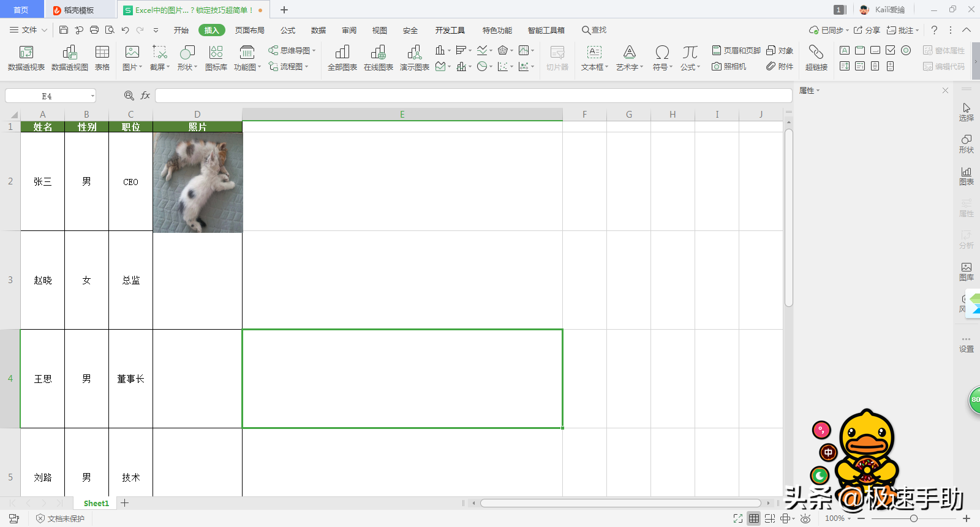Close the 属性 properties pane
980x527 pixels.
pos(945,90)
